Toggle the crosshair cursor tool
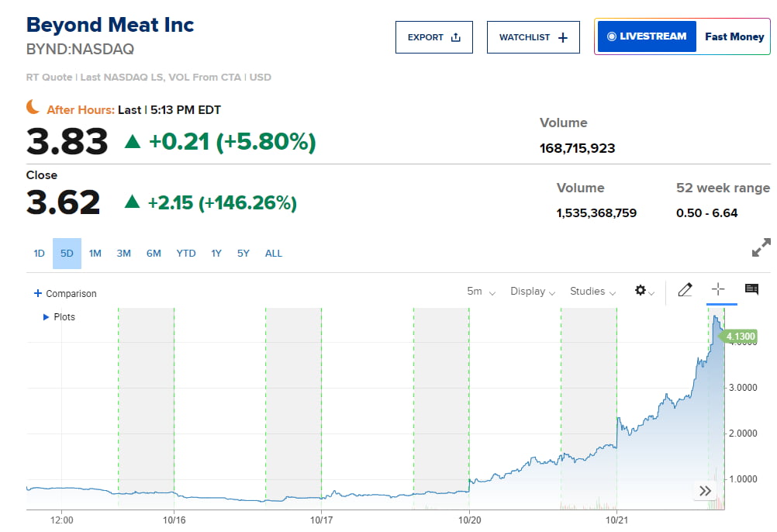 [x=718, y=289]
